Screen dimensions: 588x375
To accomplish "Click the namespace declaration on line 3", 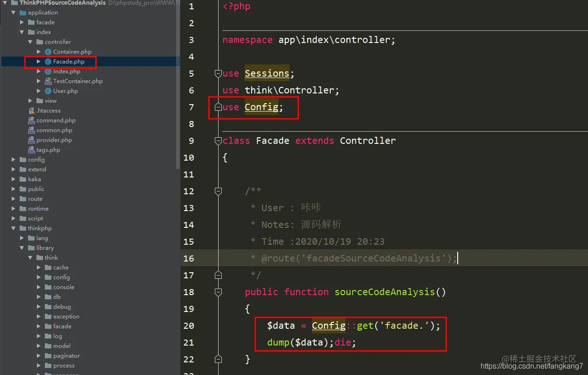I will [309, 40].
